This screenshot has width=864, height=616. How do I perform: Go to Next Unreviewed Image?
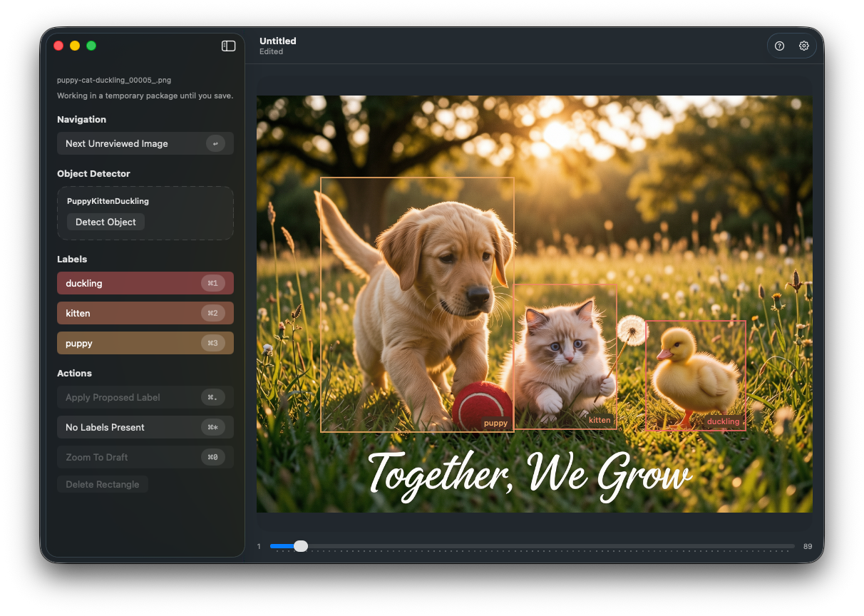pyautogui.click(x=117, y=143)
